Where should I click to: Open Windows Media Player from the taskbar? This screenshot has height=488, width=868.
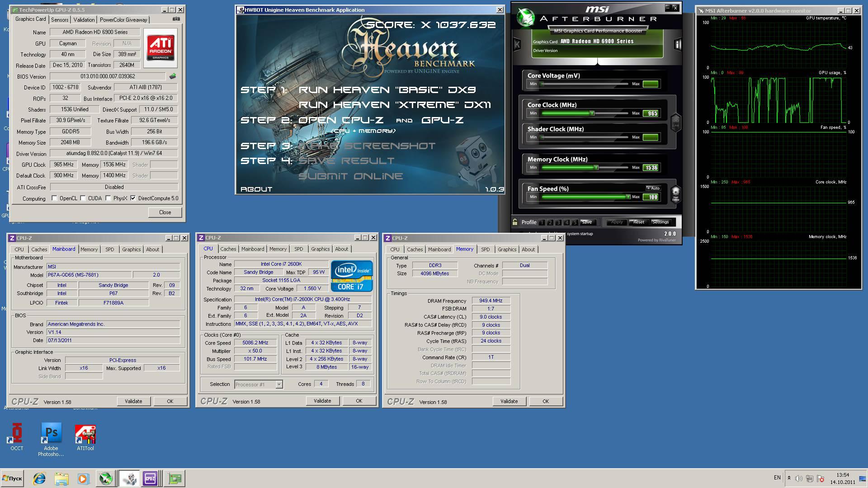point(83,478)
